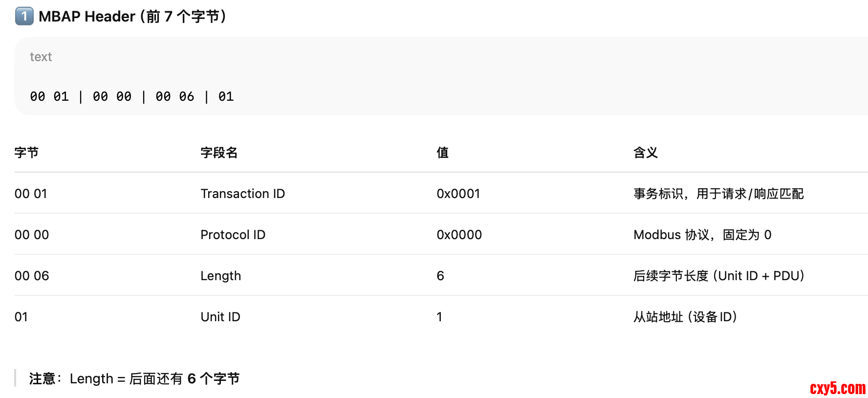The width and height of the screenshot is (868, 398).
Task: Click the 后续字节长度 (Unit ID + PDU) cell
Action: coord(718,276)
